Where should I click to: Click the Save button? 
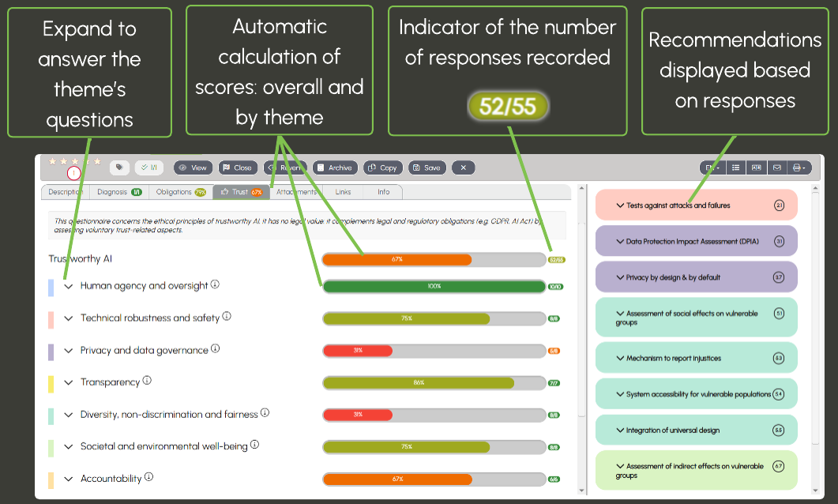tap(427, 167)
